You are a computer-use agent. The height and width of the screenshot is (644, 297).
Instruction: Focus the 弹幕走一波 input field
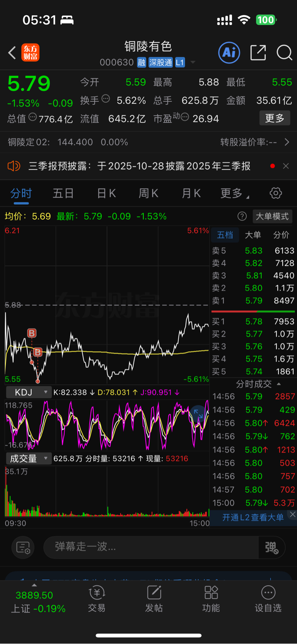coord(151,547)
